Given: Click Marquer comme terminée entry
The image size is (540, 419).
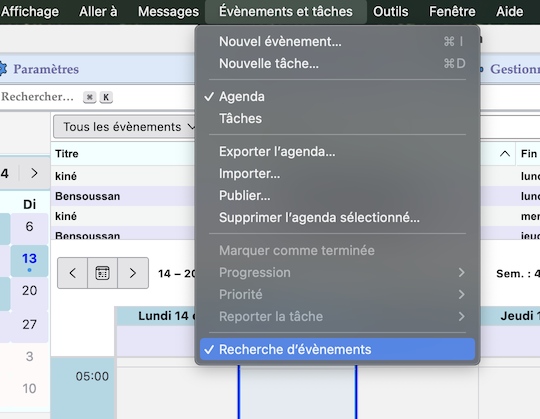Looking at the screenshot, I should coord(338,251).
